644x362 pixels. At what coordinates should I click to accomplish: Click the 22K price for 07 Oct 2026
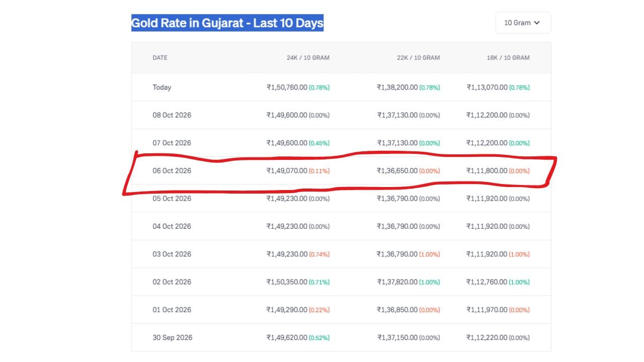click(x=397, y=143)
